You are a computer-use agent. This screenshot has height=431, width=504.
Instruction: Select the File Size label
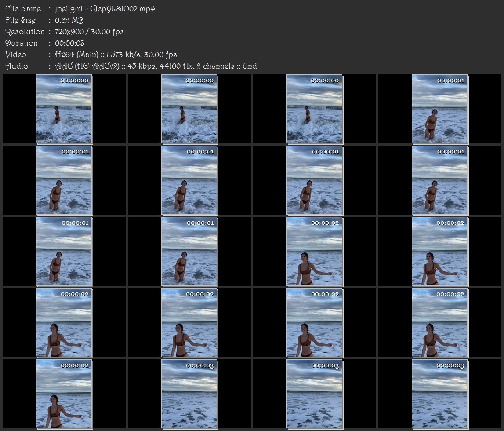[x=21, y=20]
